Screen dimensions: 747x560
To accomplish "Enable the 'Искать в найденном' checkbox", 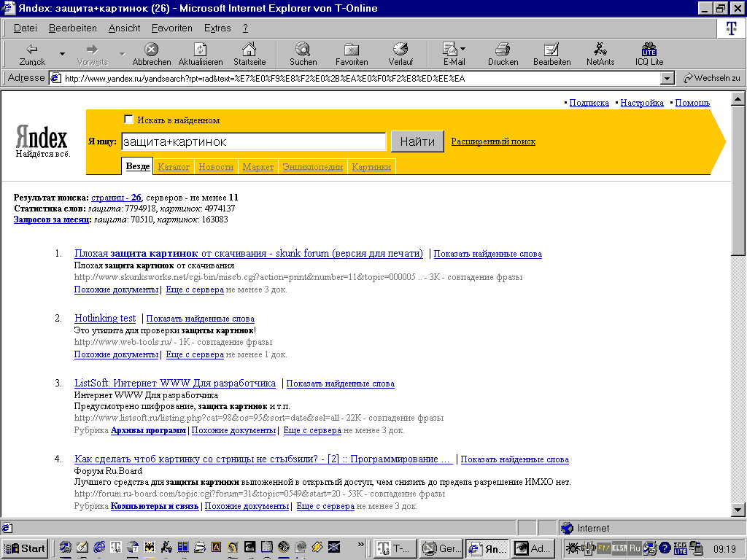I will click(128, 120).
